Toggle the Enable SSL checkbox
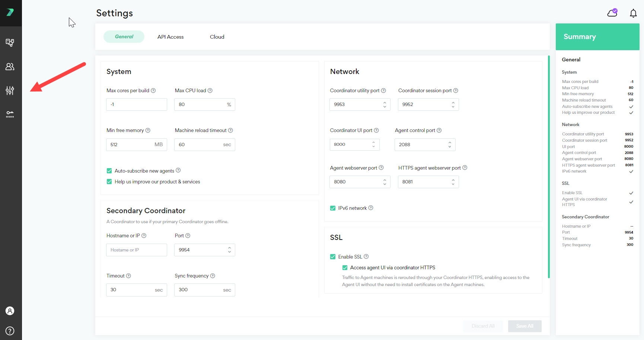The image size is (644, 340). click(333, 257)
